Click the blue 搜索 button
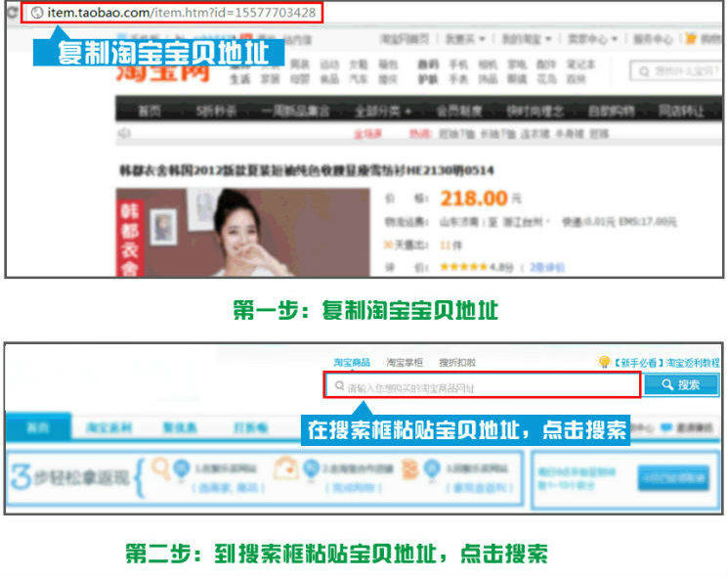Viewport: 728px width, 578px height. (681, 384)
